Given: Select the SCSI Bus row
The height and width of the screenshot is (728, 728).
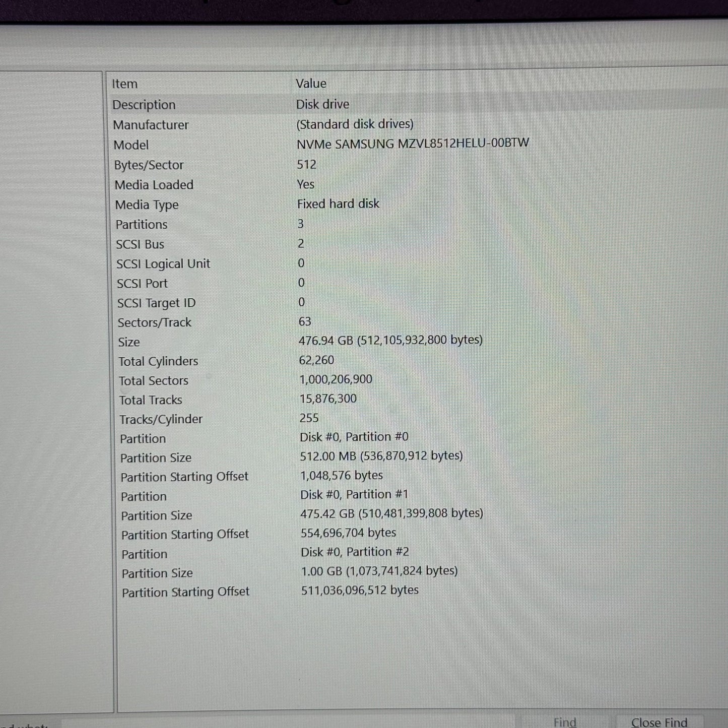Looking at the screenshot, I should coord(140,244).
